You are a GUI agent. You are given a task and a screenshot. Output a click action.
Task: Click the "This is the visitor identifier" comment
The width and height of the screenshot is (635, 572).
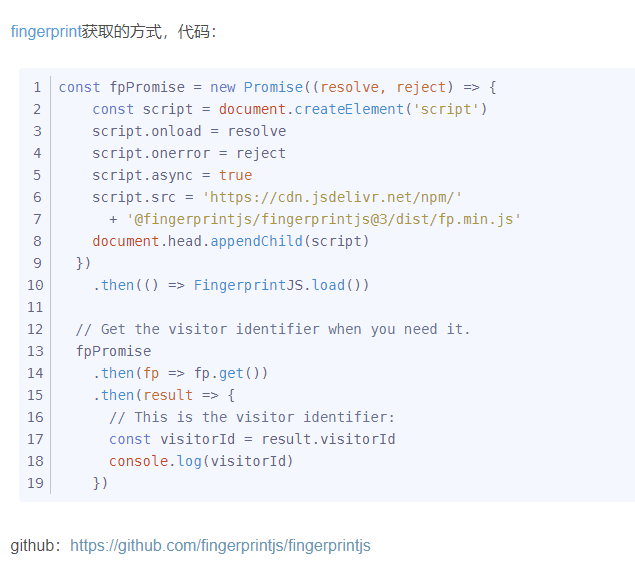click(x=252, y=417)
